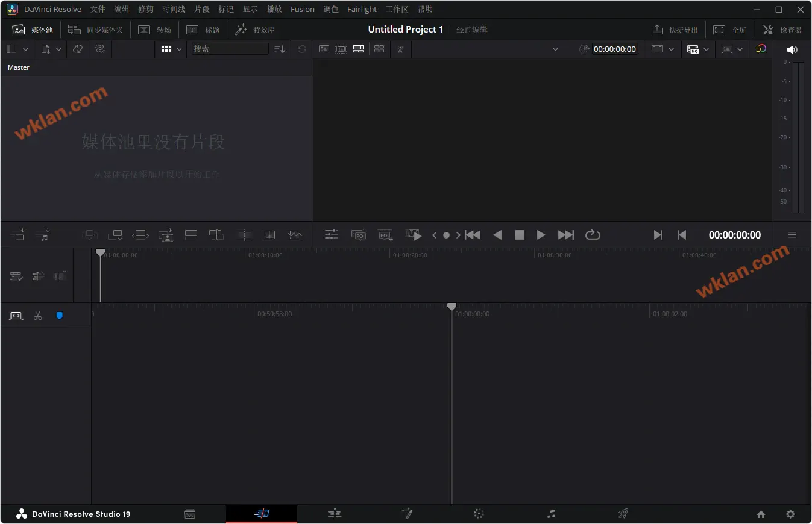Viewport: 812px width, 524px height.
Task: Open the 帮助 menu
Action: coord(425,9)
